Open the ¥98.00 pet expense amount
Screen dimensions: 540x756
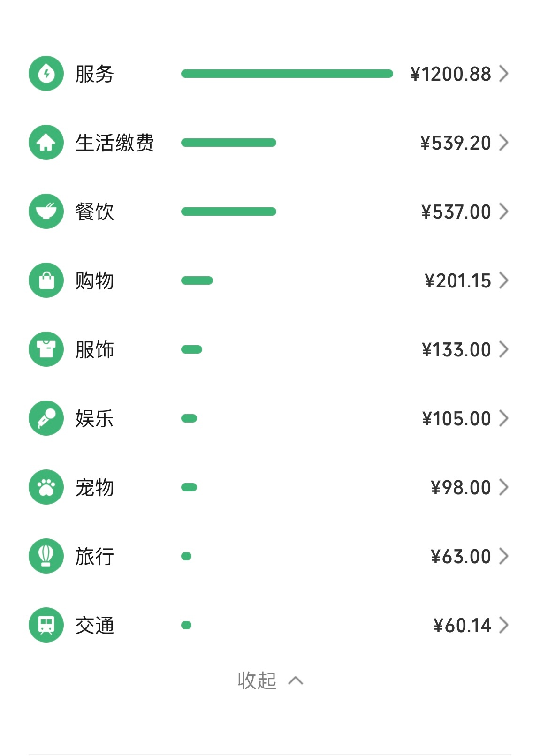461,487
